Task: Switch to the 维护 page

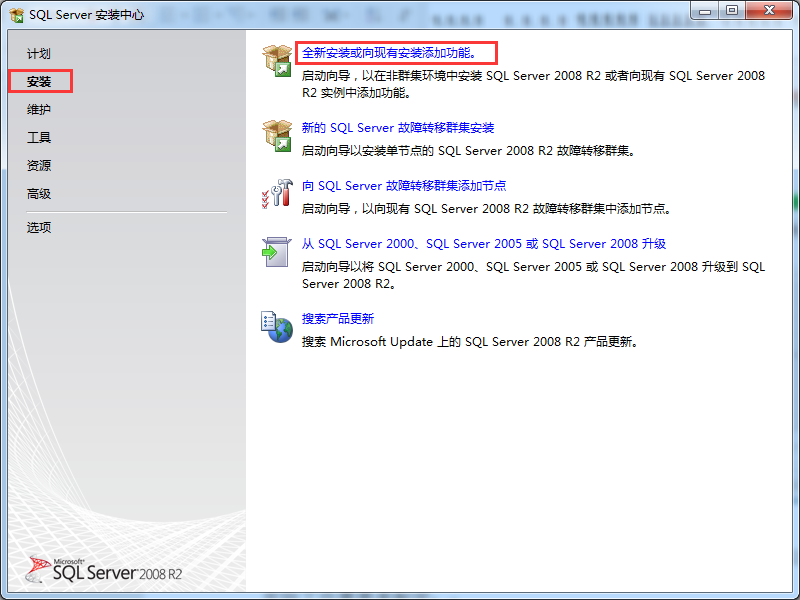Action: click(x=39, y=109)
